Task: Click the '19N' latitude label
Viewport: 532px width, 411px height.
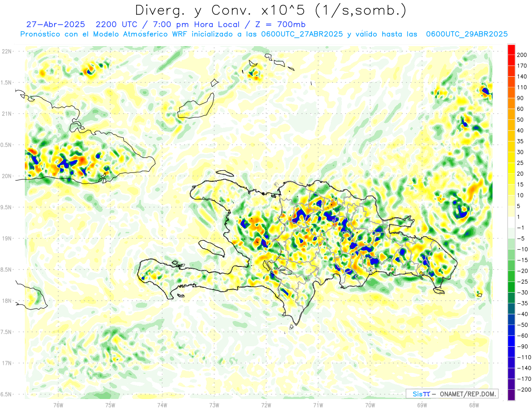Action: click(6, 239)
